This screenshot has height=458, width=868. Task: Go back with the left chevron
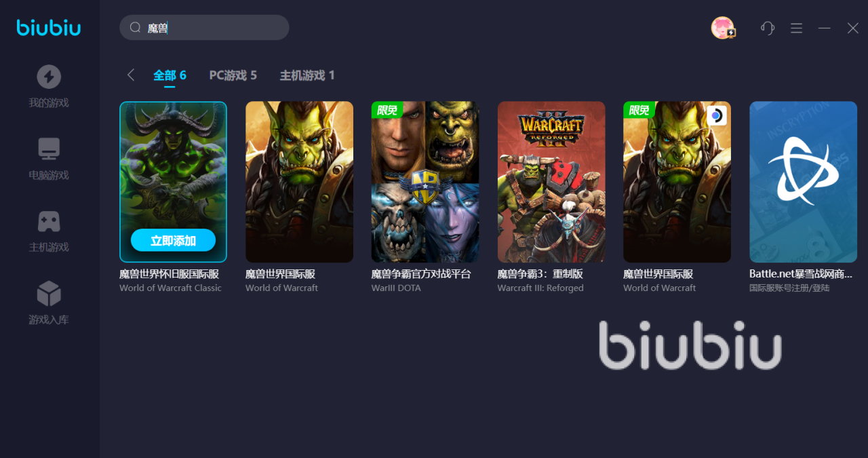pyautogui.click(x=131, y=75)
